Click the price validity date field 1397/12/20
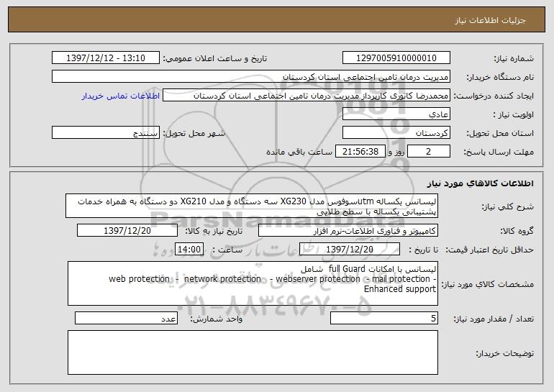 pos(350,250)
